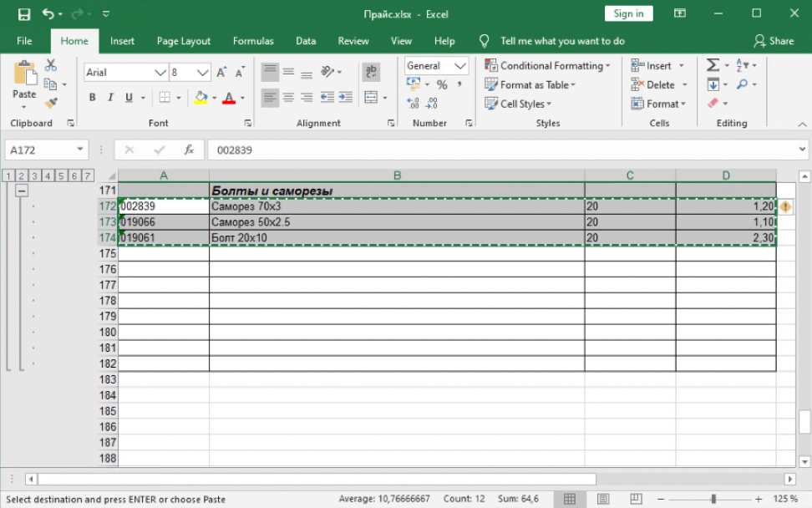Click the Sign in button
The height and width of the screenshot is (508, 812).
coord(628,13)
